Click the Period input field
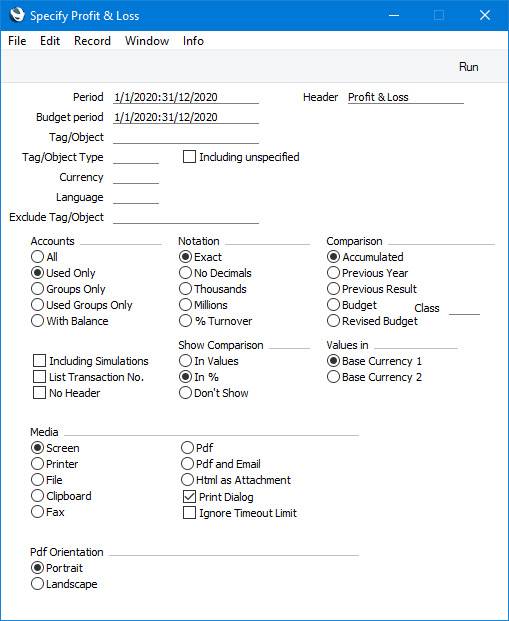Viewport: 509px width, 621px height. tap(186, 97)
